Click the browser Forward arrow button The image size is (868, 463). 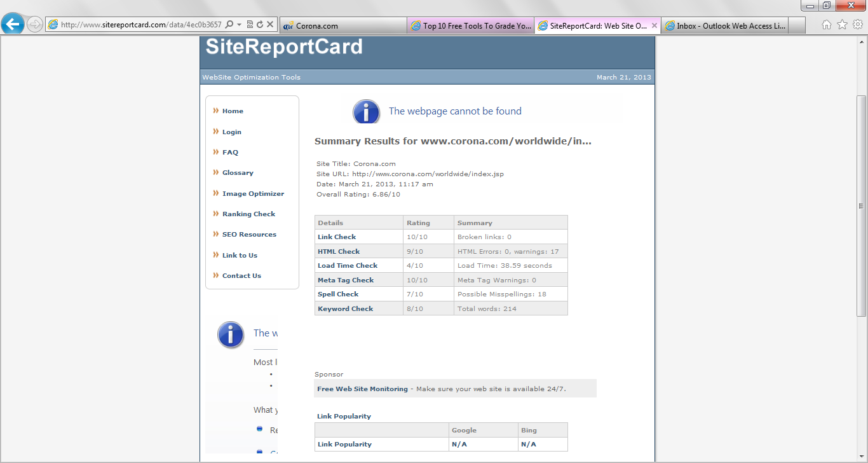(35, 25)
